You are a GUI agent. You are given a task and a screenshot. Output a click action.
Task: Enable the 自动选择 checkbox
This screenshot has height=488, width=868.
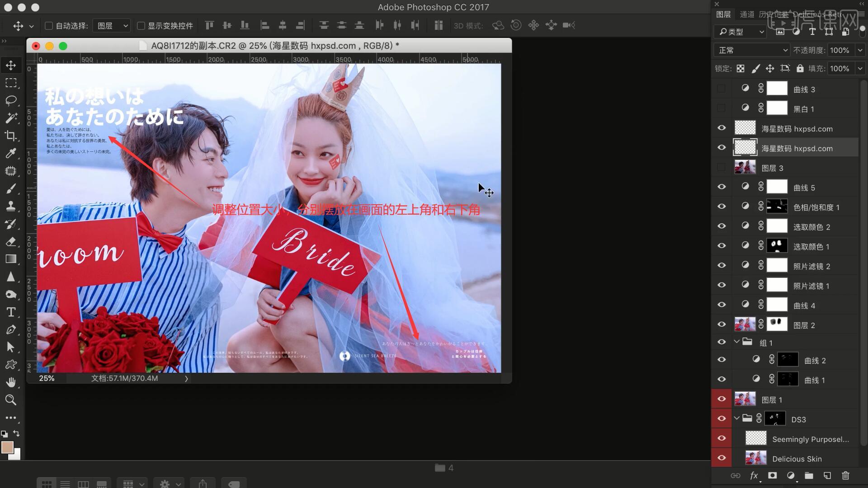49,26
